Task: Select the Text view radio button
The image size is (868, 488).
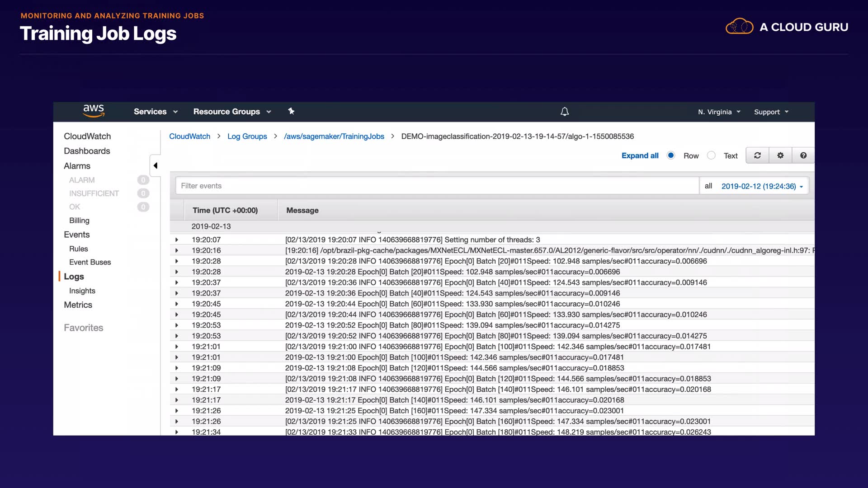Action: (x=711, y=155)
